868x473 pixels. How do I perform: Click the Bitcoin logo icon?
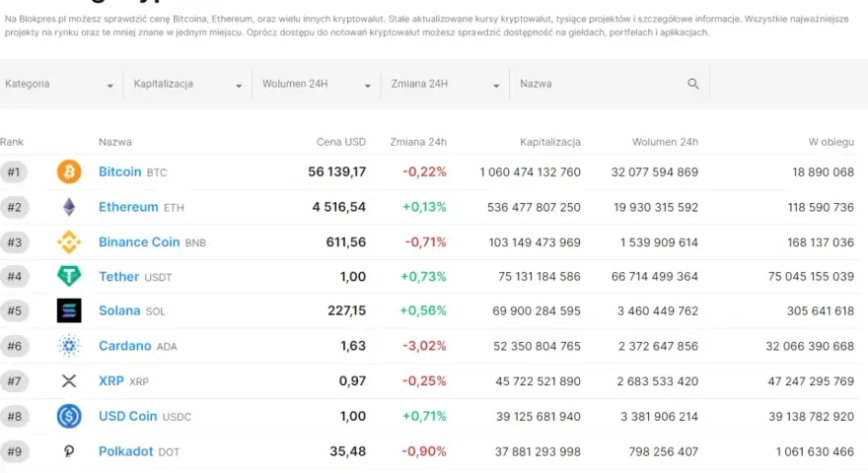coord(69,172)
